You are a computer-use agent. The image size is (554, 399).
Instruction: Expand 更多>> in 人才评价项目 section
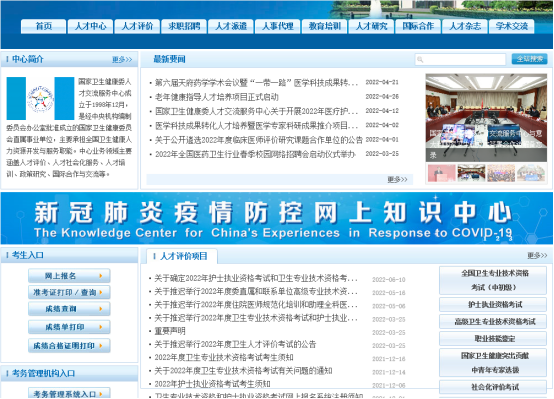coord(537,255)
